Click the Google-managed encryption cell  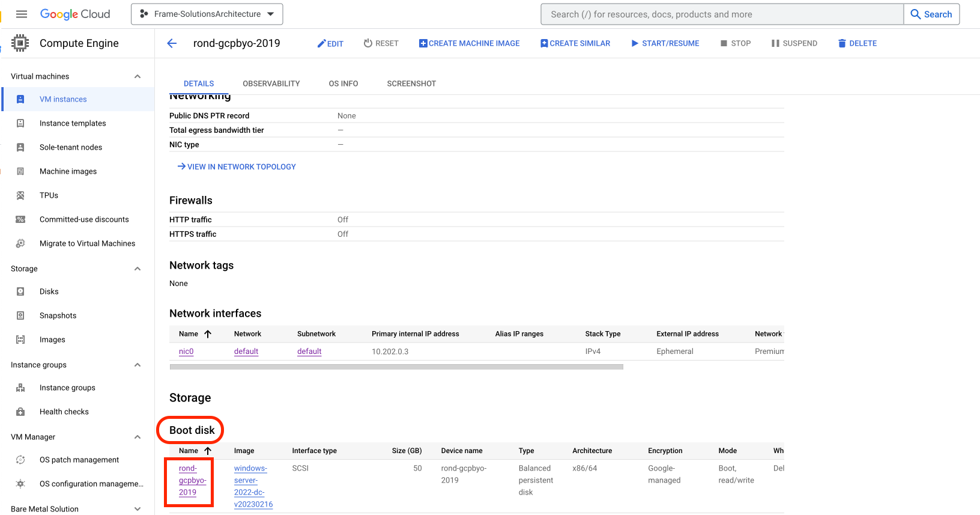[664, 474]
